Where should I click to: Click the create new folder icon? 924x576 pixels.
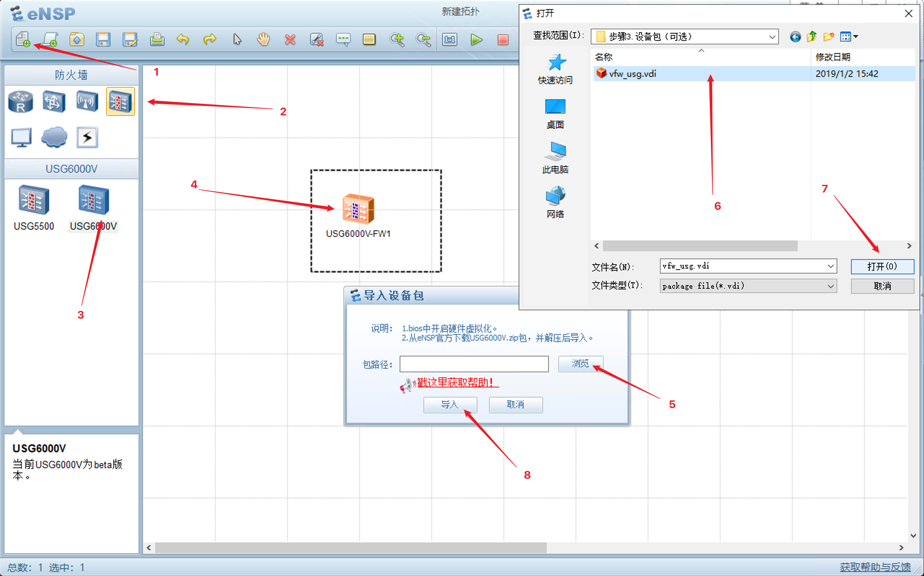(x=828, y=36)
